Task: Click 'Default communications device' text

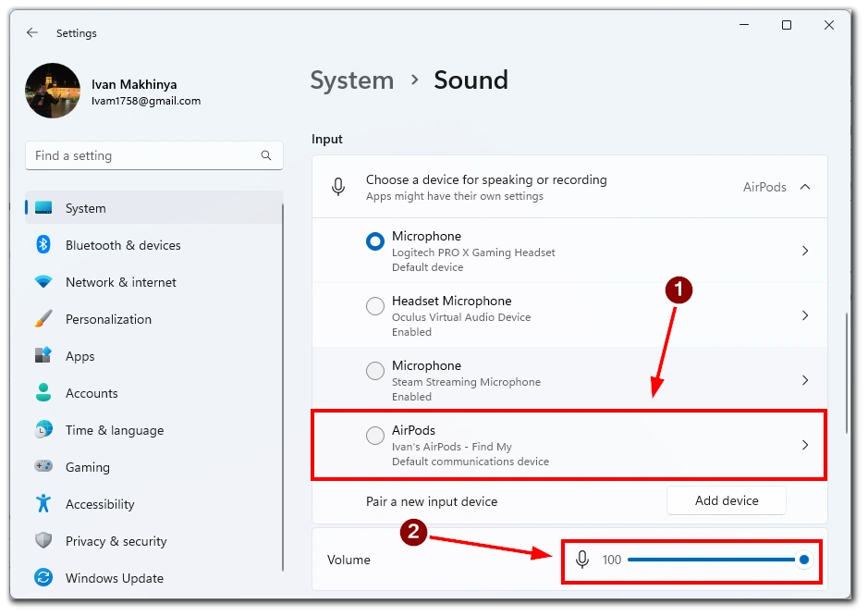Action: click(x=471, y=462)
